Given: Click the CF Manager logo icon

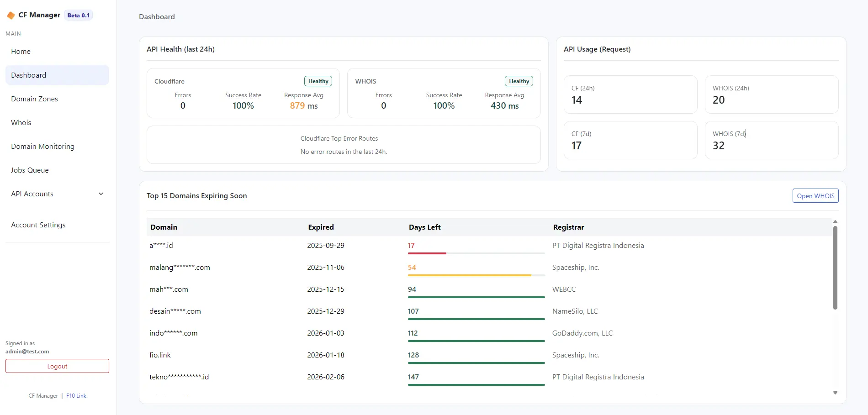Looking at the screenshot, I should [11, 15].
